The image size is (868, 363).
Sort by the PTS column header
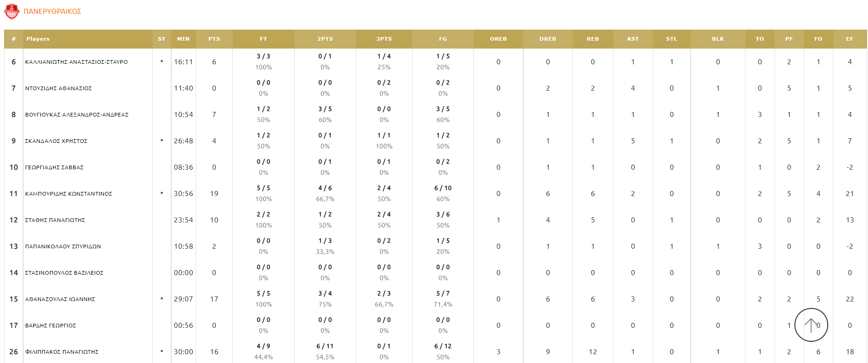pyautogui.click(x=214, y=39)
